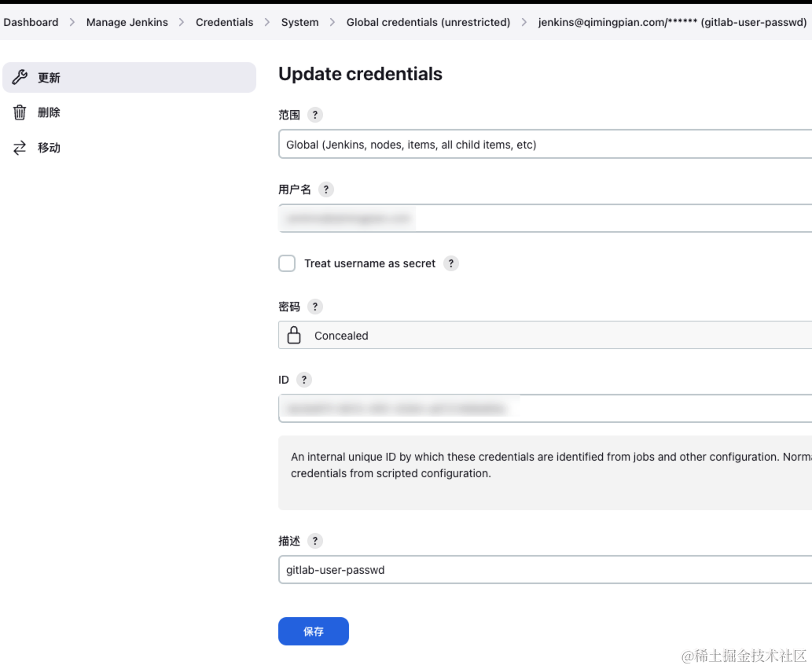Viewport: 812px width, 669px height.
Task: Open help icon beside 范围 label
Action: [x=315, y=115]
